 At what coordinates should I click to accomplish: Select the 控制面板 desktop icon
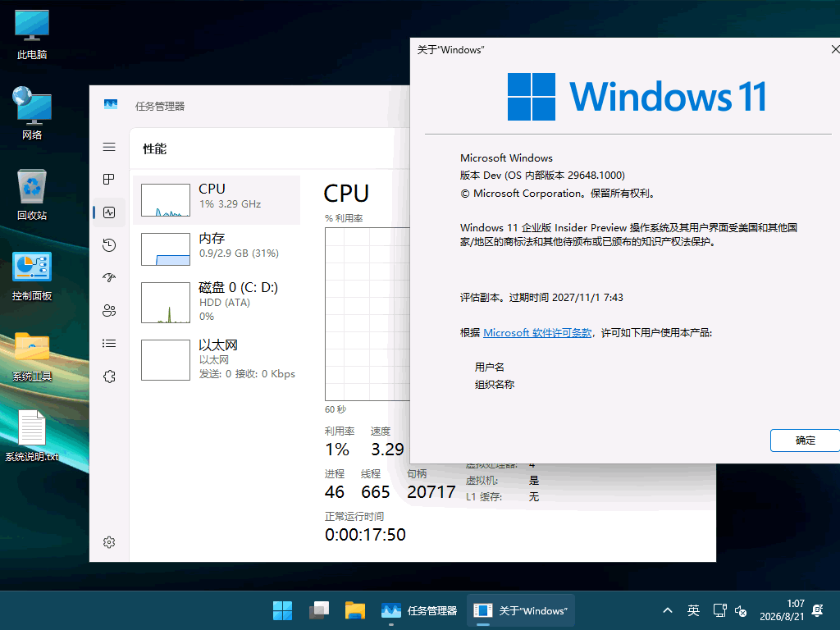tap(32, 276)
